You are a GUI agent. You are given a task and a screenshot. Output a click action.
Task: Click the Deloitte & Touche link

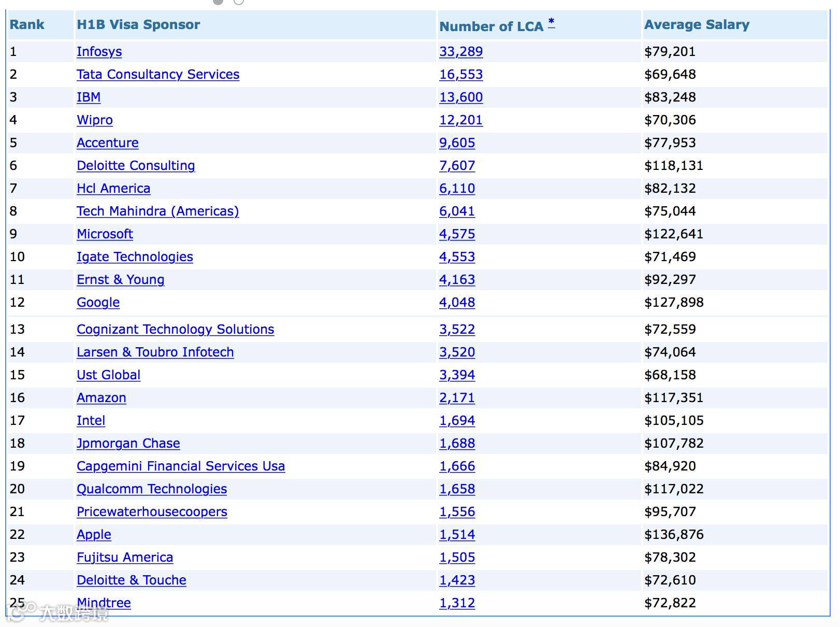[x=132, y=580]
